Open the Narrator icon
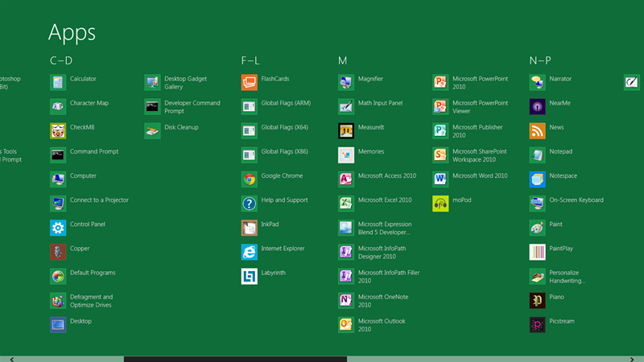Image resolution: width=644 pixels, height=362 pixels. click(x=537, y=83)
